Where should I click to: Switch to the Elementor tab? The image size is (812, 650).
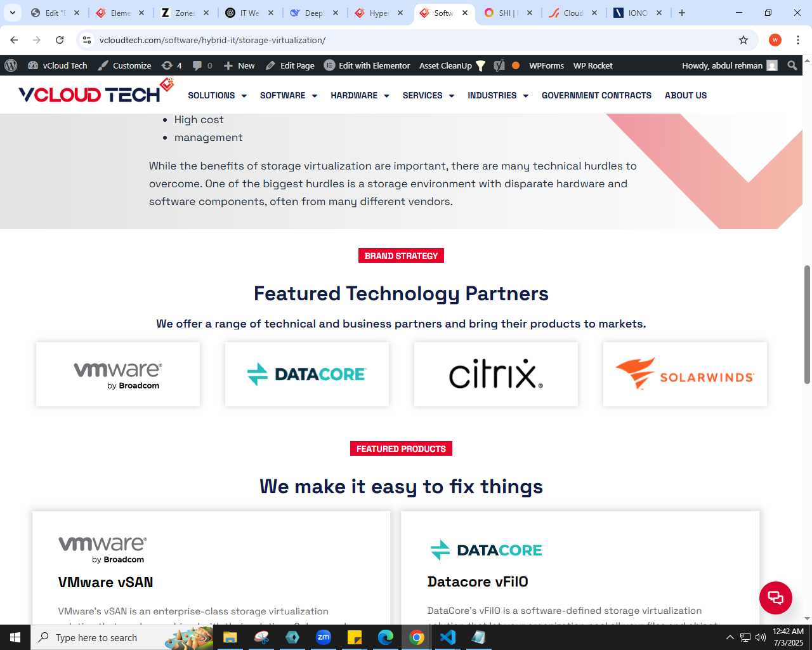pyautogui.click(x=121, y=13)
